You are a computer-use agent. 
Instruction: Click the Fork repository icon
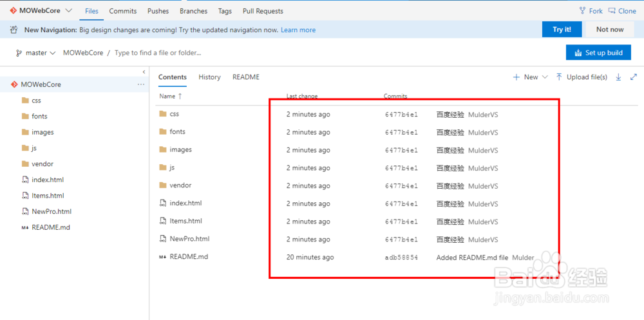coord(583,11)
